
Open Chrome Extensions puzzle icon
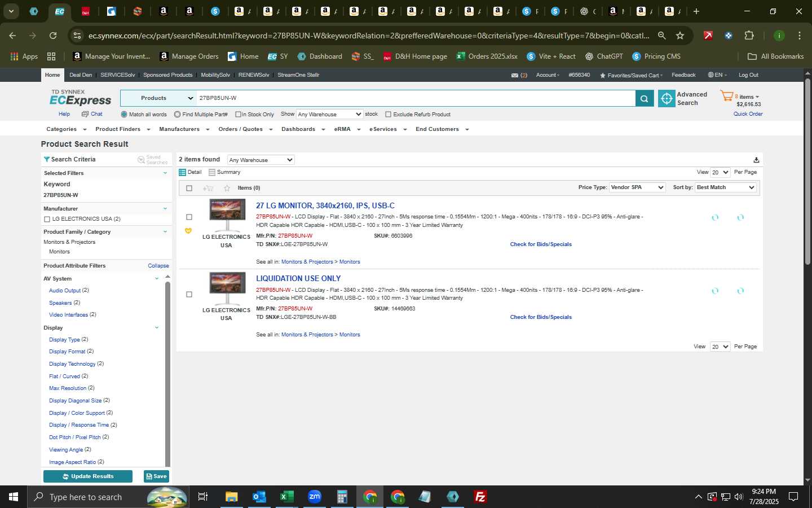[x=749, y=36]
